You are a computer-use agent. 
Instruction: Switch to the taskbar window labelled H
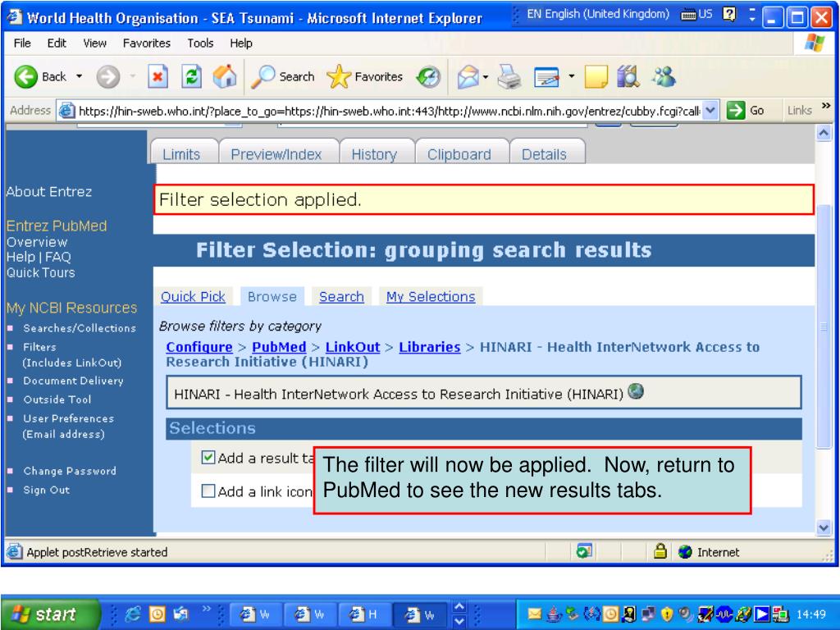pyautogui.click(x=363, y=614)
